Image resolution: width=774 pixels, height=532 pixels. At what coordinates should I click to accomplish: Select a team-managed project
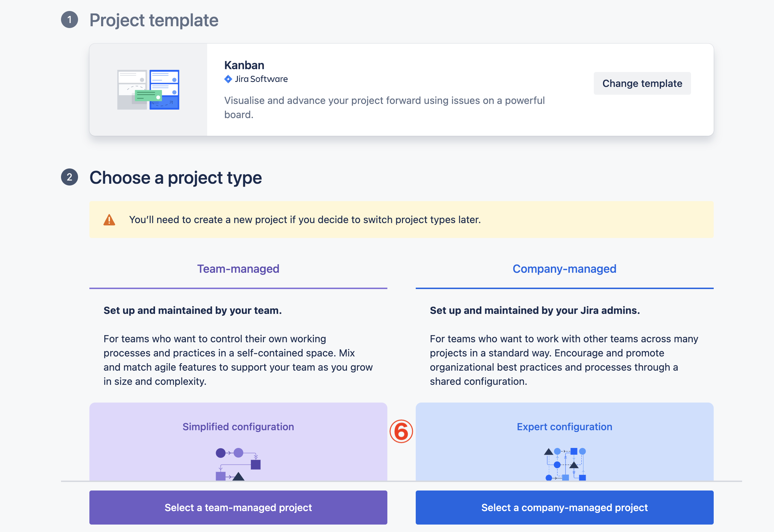point(238,508)
